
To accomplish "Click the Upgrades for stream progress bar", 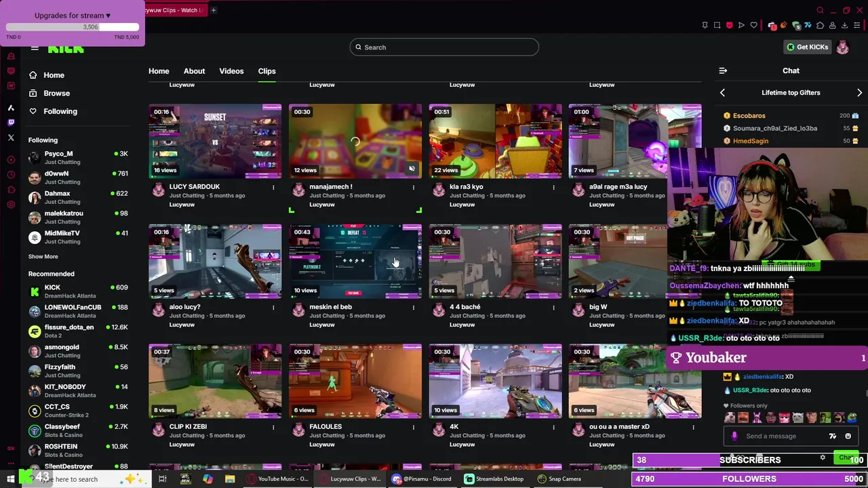I will (x=73, y=27).
